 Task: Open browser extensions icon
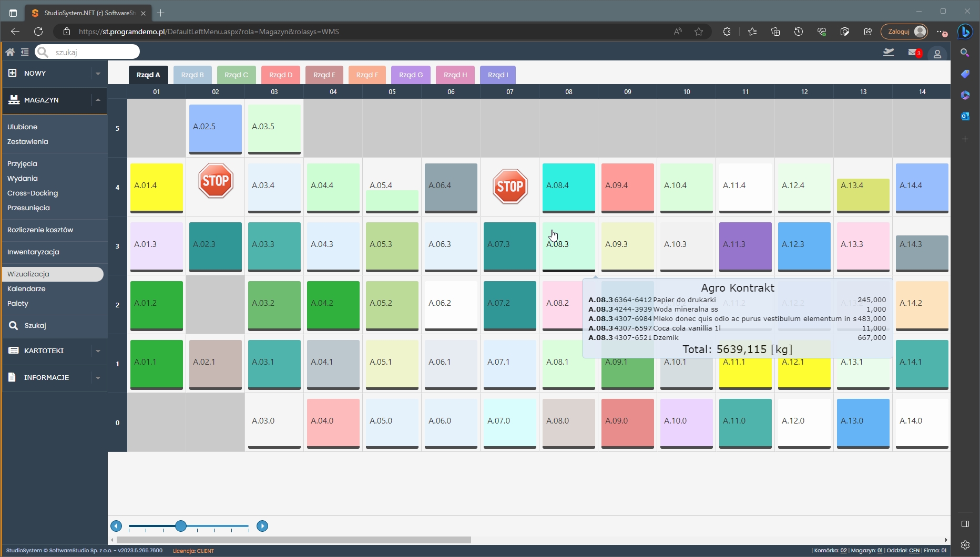727,32
